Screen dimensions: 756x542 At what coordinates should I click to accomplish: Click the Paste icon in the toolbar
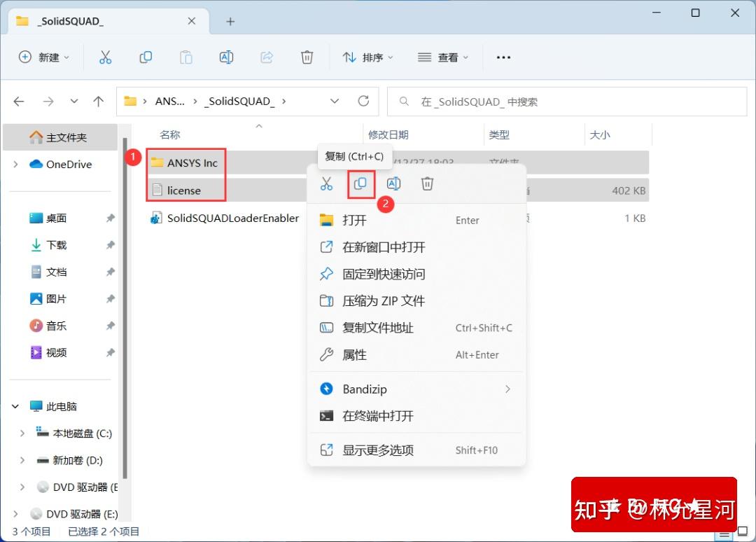click(186, 57)
